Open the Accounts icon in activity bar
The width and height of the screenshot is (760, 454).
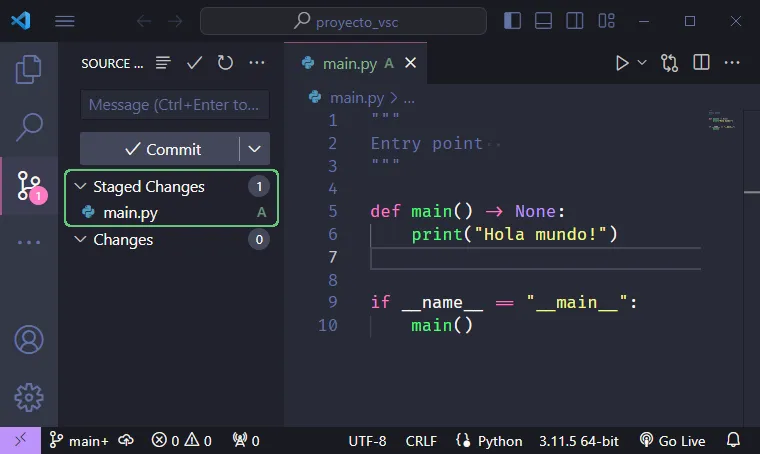[29, 339]
